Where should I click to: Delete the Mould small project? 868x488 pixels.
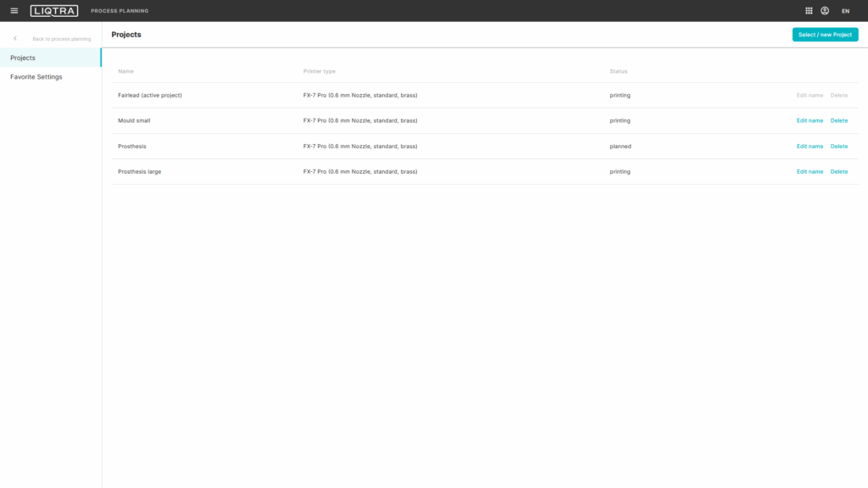838,121
